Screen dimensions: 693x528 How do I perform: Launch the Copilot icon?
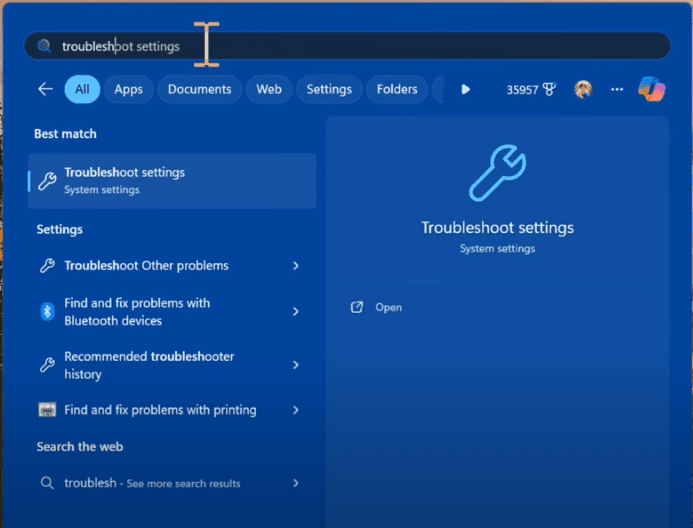click(651, 88)
